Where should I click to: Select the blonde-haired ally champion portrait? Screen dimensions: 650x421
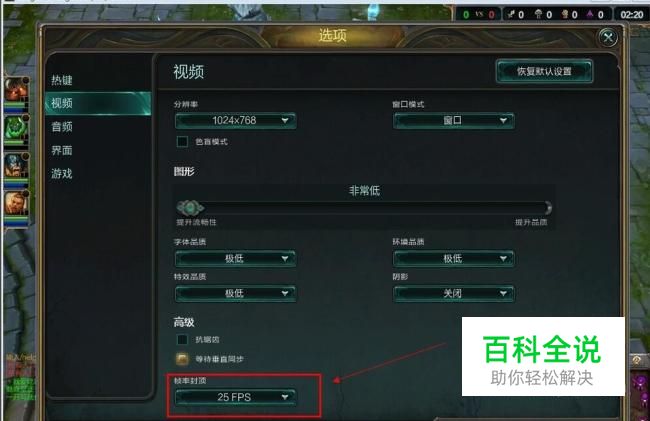(x=16, y=203)
